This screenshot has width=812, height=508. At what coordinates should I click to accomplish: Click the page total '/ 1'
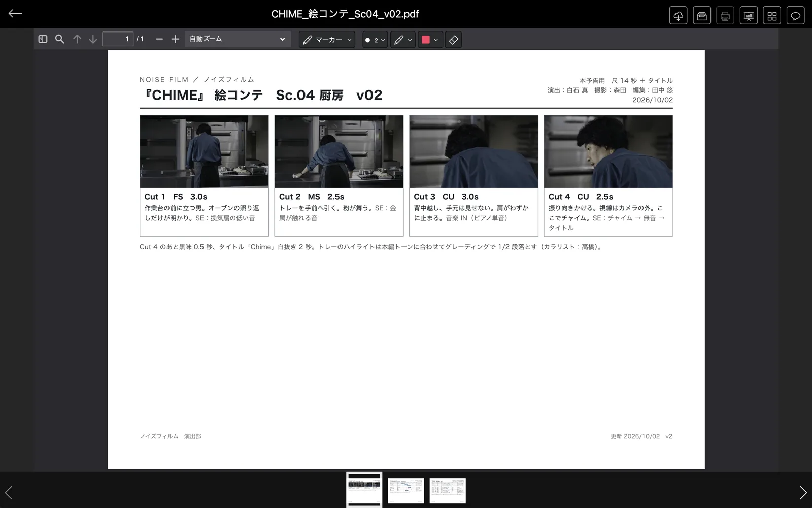(140, 39)
